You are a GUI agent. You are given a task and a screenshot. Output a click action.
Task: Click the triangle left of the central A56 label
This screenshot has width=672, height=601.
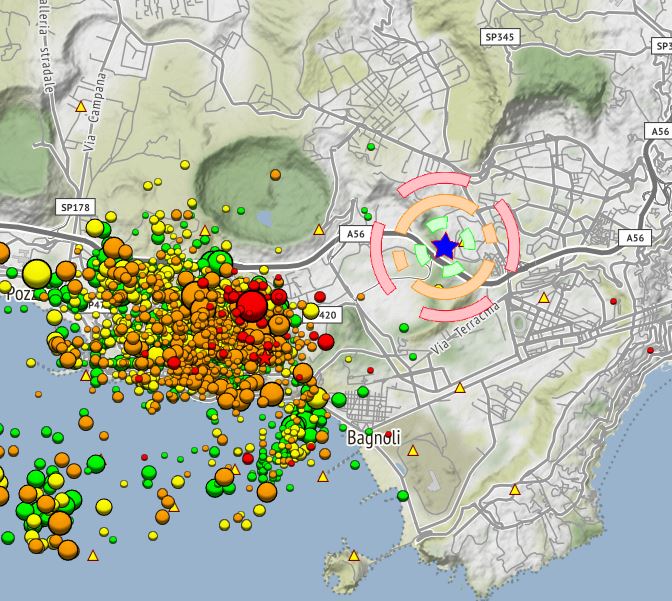[319, 230]
